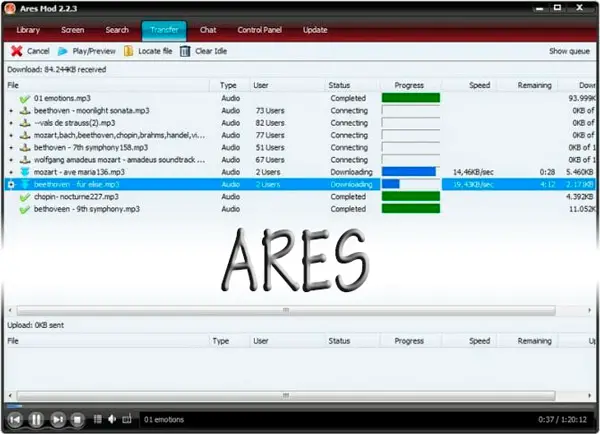Click the 0:37 / 1:20:12 time display

(562, 420)
